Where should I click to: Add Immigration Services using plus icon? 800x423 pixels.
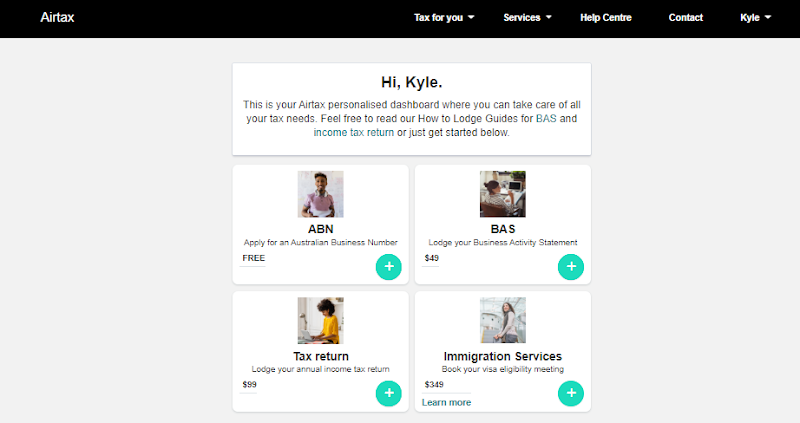click(571, 393)
